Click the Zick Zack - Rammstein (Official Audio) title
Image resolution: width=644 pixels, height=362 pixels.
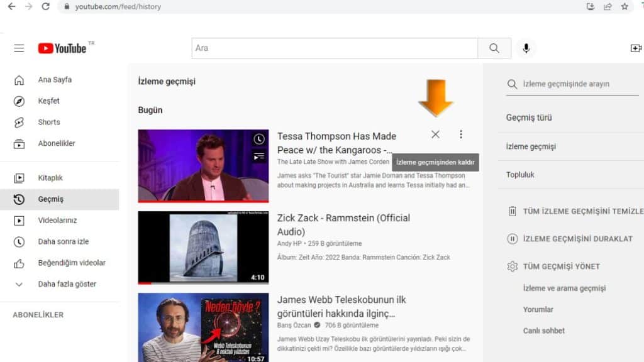click(x=343, y=224)
